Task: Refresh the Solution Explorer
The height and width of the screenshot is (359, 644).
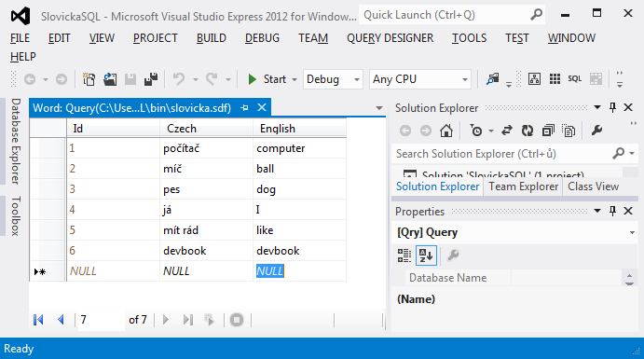Action: tap(528, 131)
